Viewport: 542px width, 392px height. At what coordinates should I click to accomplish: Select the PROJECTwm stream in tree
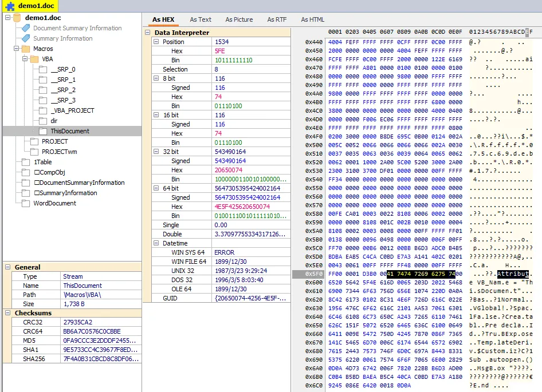tap(59, 152)
